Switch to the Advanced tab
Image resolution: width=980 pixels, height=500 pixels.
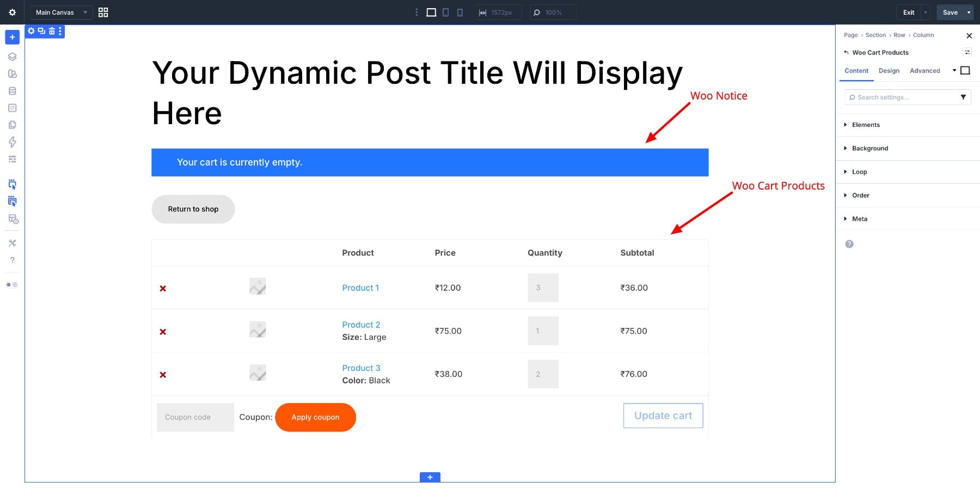coord(924,71)
